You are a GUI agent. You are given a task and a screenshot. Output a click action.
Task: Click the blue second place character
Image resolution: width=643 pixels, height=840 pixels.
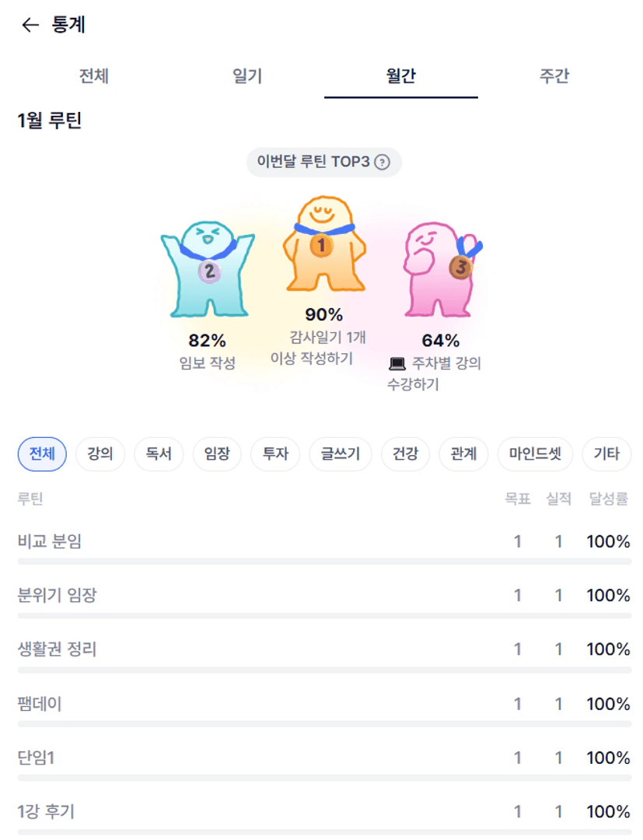[208, 271]
